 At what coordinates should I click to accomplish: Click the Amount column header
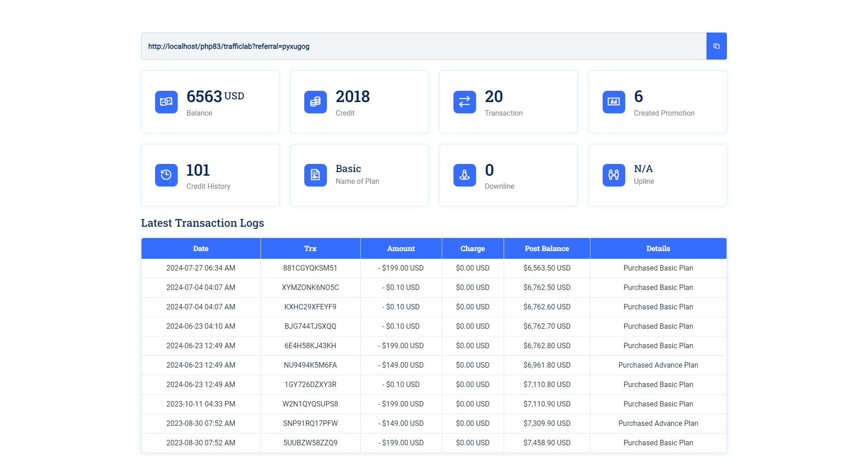click(401, 249)
